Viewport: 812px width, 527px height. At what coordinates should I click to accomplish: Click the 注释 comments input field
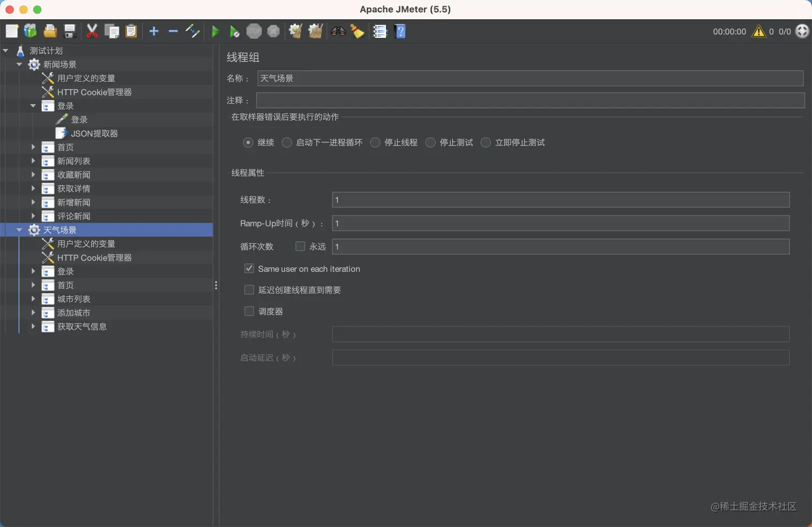(530, 100)
